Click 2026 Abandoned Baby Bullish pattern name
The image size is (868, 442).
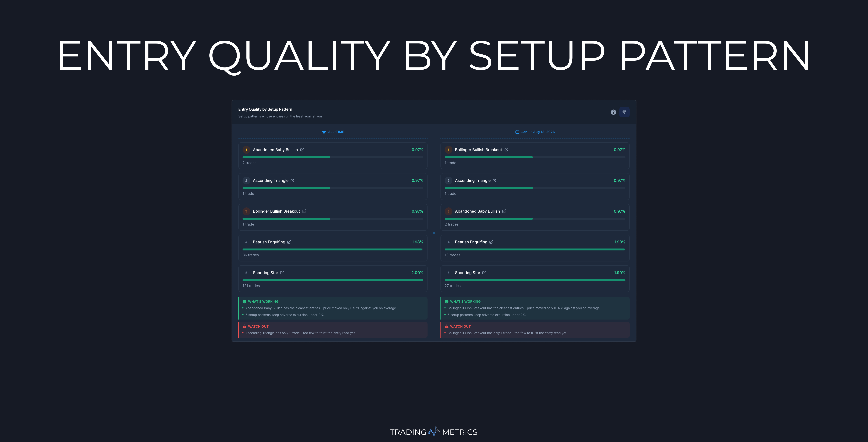(477, 211)
